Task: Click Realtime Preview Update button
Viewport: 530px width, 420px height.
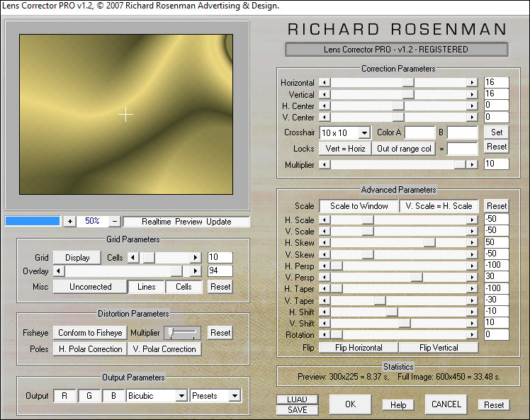Action: tap(186, 222)
